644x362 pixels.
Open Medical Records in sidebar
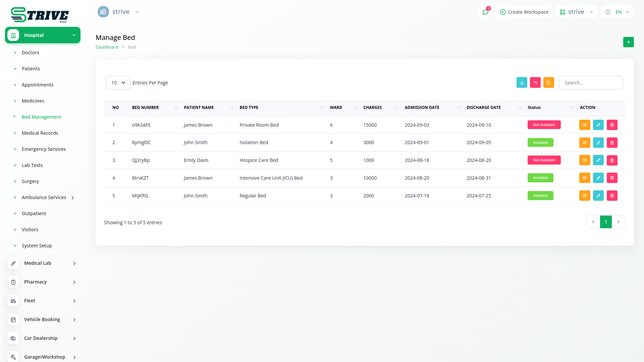(40, 133)
